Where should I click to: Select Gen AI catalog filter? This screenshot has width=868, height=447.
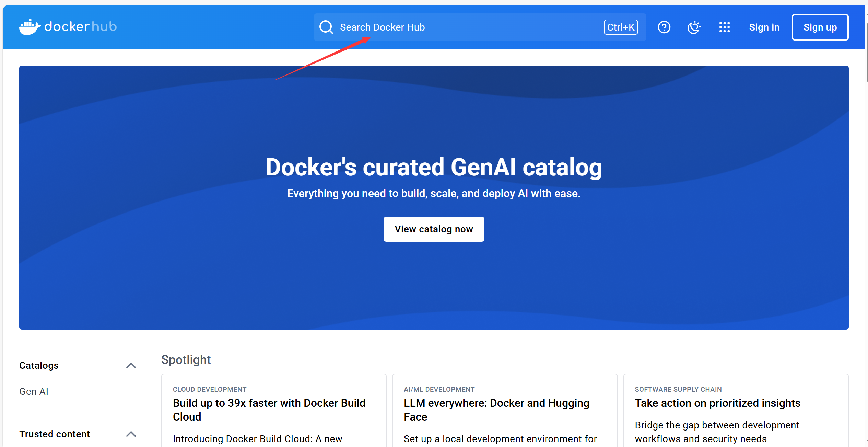pos(34,391)
